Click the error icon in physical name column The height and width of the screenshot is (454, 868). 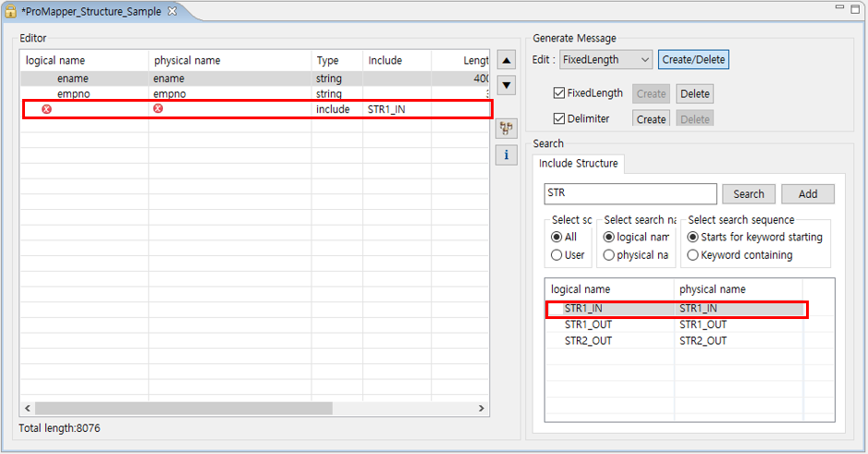(x=158, y=109)
